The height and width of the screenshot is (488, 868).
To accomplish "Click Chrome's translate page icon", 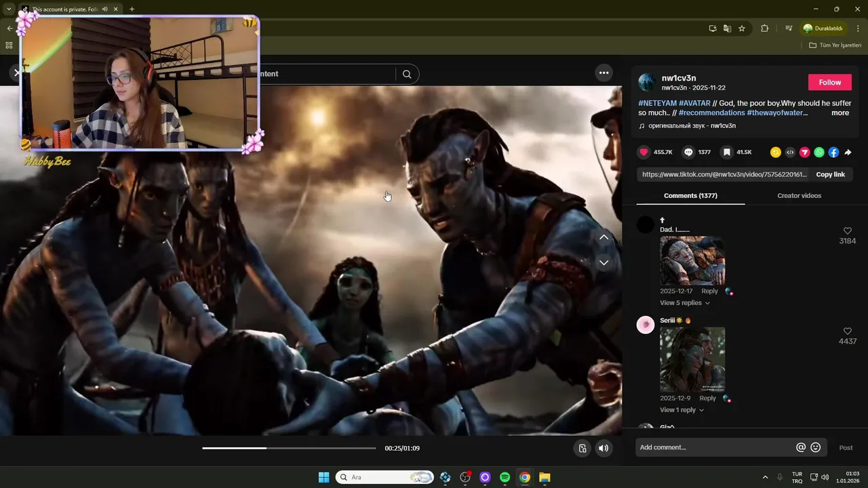I will coord(727,28).
